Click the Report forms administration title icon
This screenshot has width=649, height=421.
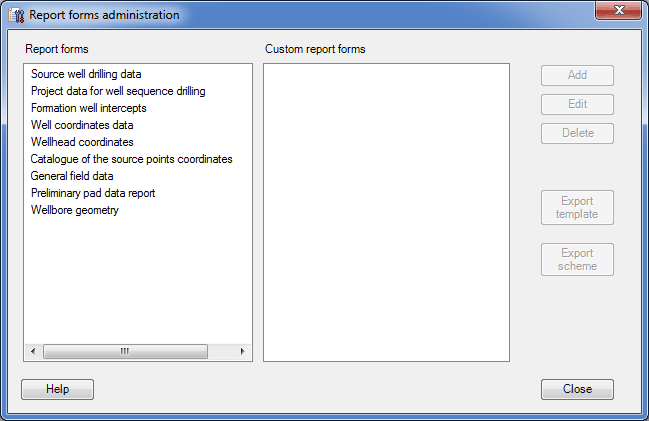[17, 15]
